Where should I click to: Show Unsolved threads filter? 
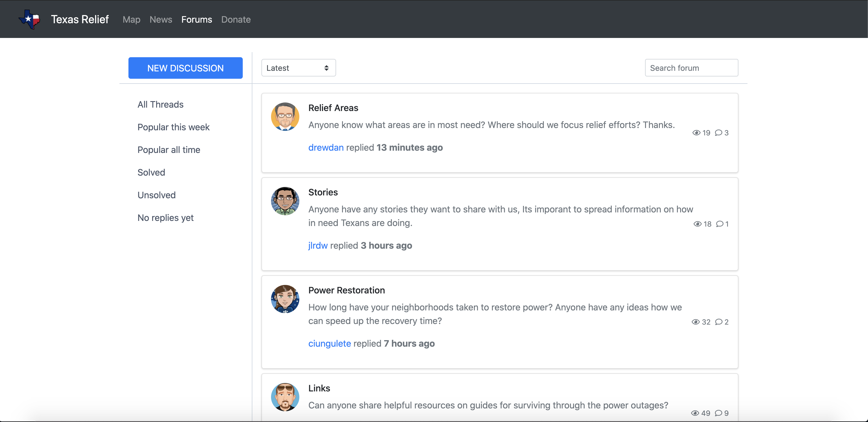(156, 195)
